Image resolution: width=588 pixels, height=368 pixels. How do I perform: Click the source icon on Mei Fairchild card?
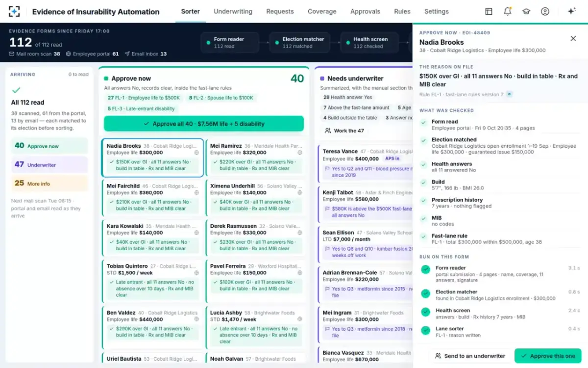point(196,193)
